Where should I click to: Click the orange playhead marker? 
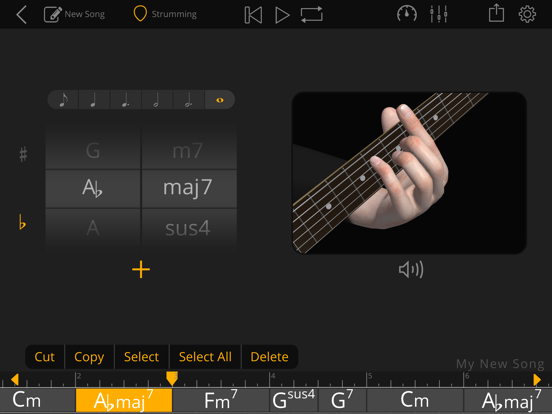click(172, 379)
